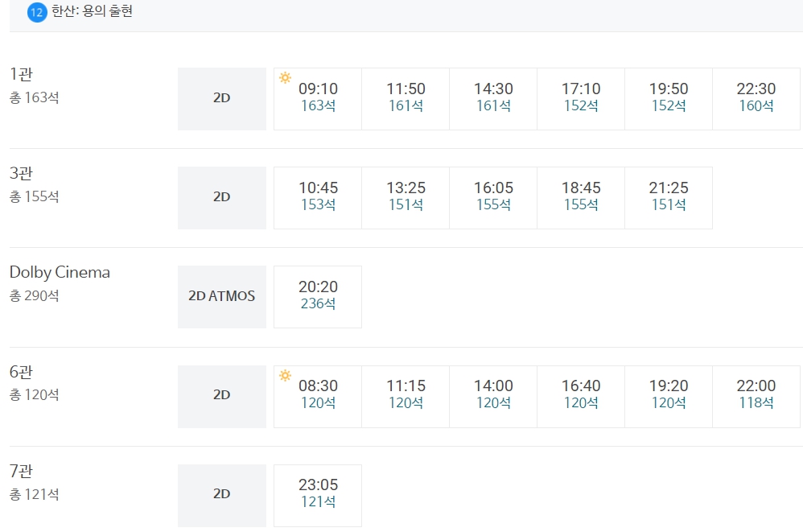Pick the 21:25 showtime in 3관
803x532 pixels.
point(669,198)
